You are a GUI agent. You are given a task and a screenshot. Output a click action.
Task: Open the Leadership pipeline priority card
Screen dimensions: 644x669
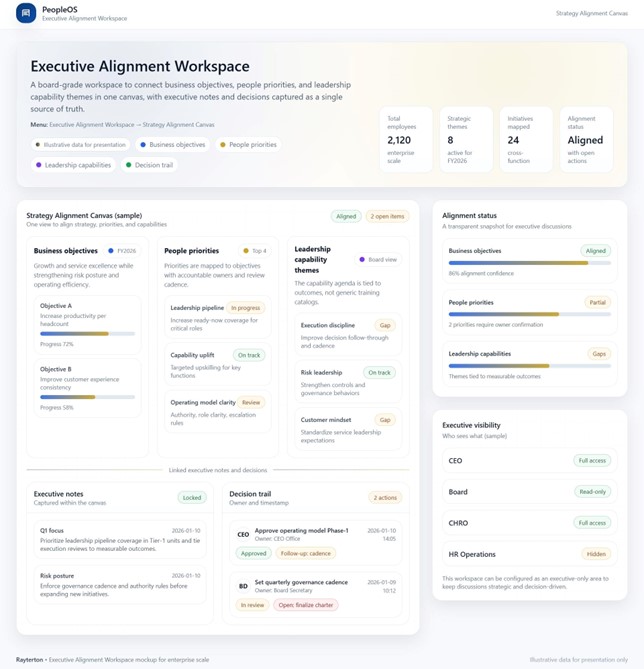[218, 317]
